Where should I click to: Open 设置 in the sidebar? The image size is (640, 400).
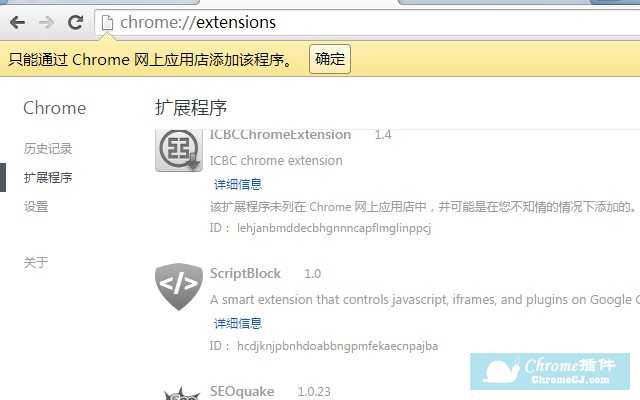[x=36, y=207]
